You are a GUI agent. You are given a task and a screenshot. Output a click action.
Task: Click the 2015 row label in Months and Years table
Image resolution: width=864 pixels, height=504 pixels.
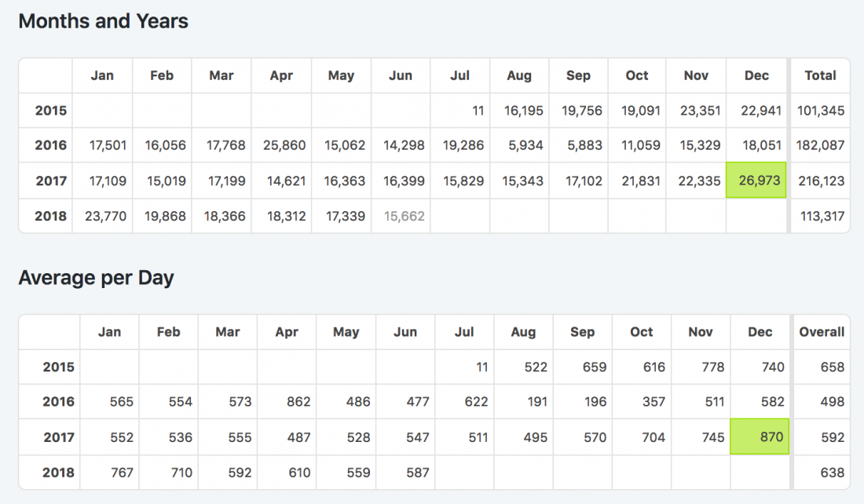pyautogui.click(x=51, y=111)
